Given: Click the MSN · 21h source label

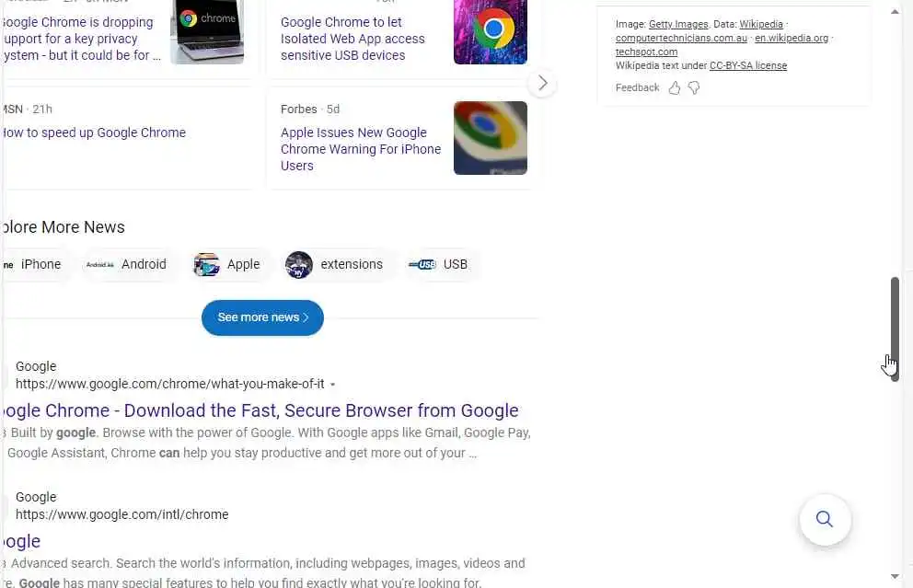Looking at the screenshot, I should pos(27,110).
